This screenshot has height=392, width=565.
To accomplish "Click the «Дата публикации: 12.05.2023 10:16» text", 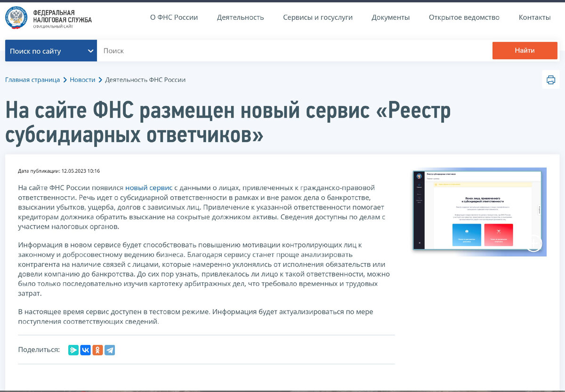I will (59, 171).
